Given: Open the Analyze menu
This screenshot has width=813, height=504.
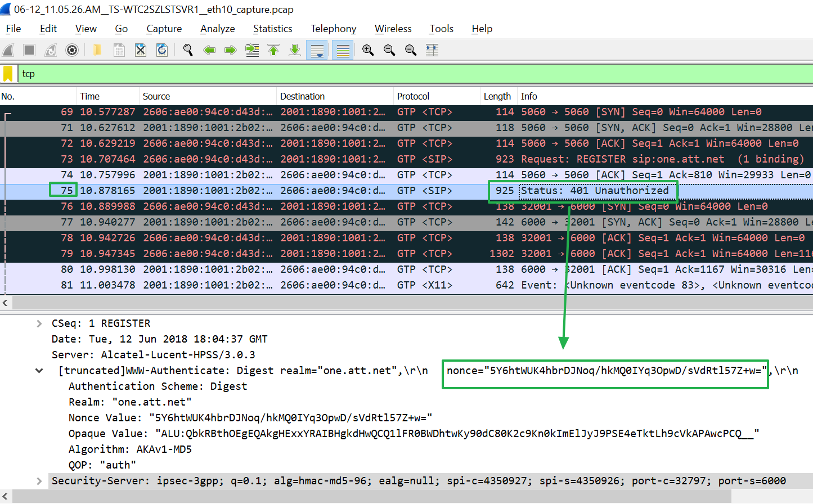Looking at the screenshot, I should click(x=218, y=29).
